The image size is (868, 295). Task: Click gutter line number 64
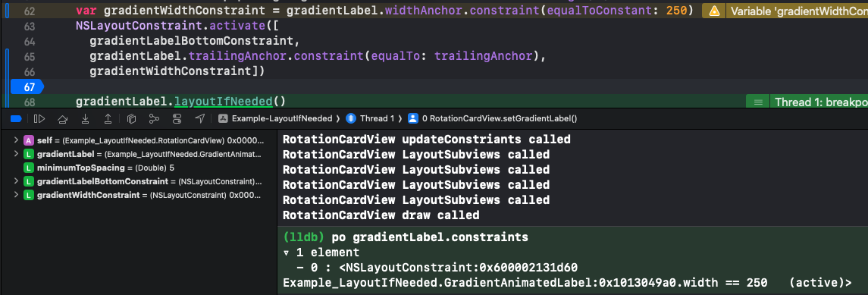coord(30,42)
